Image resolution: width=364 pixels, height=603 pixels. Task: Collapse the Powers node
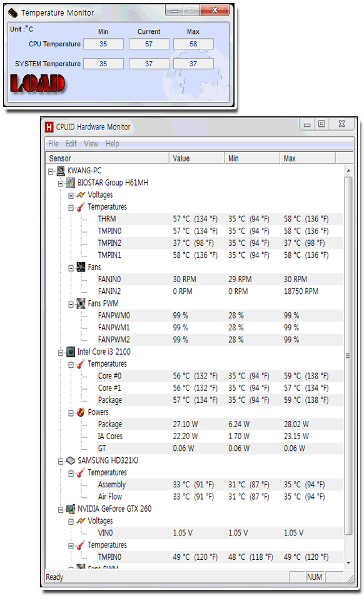(71, 413)
